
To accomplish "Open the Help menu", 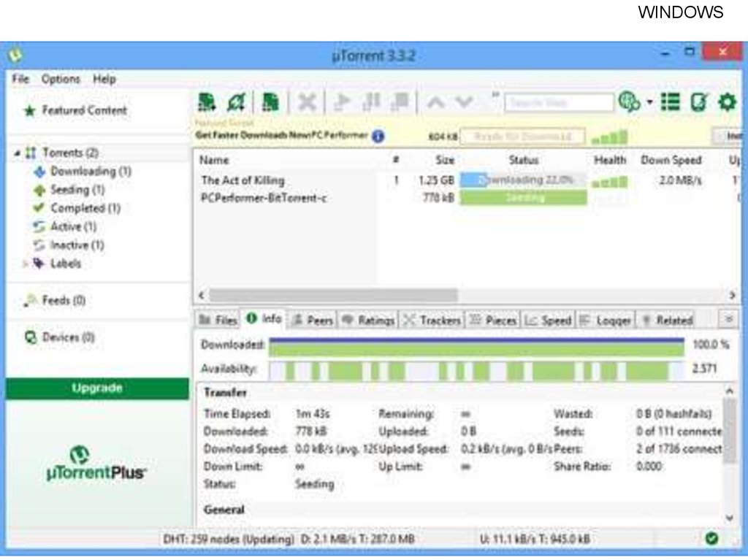I will point(104,79).
